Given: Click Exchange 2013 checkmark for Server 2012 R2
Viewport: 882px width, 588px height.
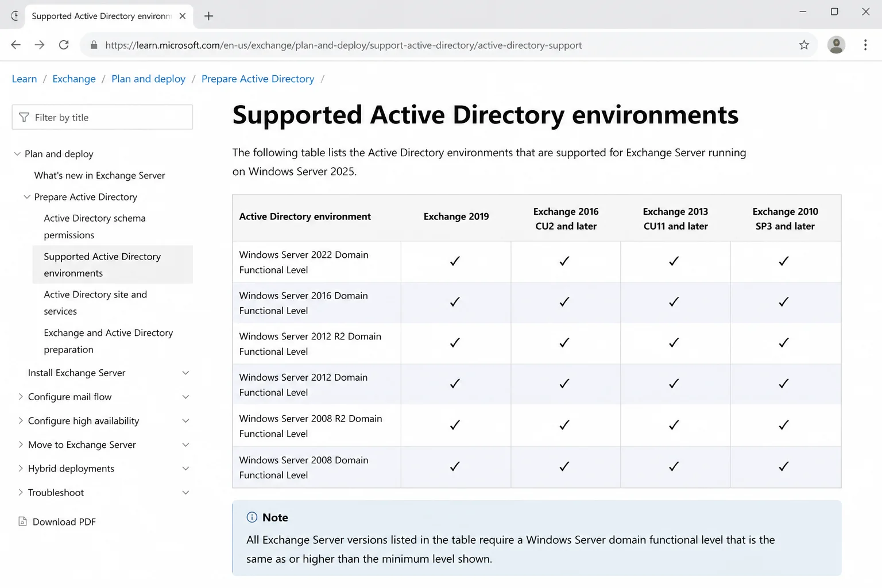Looking at the screenshot, I should point(674,343).
